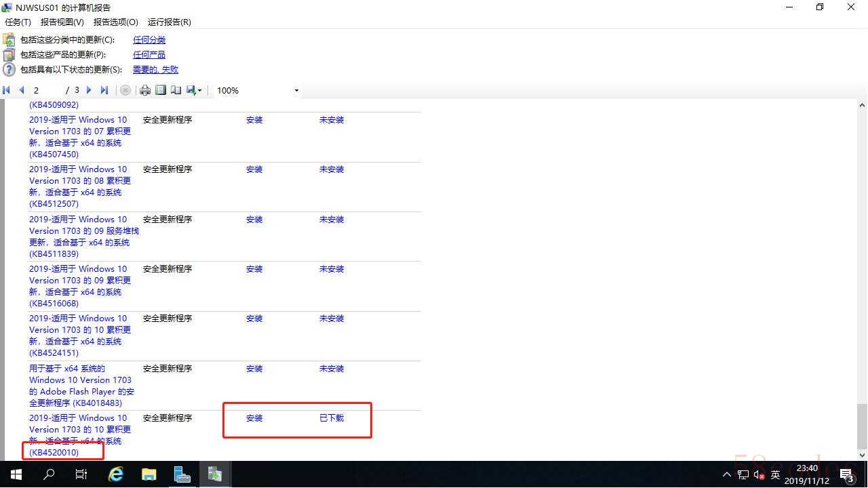Click 安装 in the KB4520010 row
Screen dimensions: 868x488
coord(254,418)
